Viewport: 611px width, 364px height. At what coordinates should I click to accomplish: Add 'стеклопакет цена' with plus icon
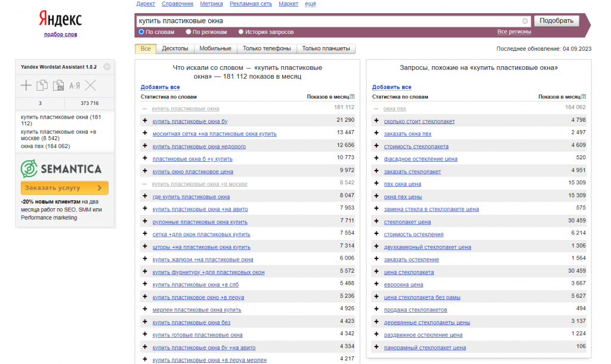(x=377, y=221)
